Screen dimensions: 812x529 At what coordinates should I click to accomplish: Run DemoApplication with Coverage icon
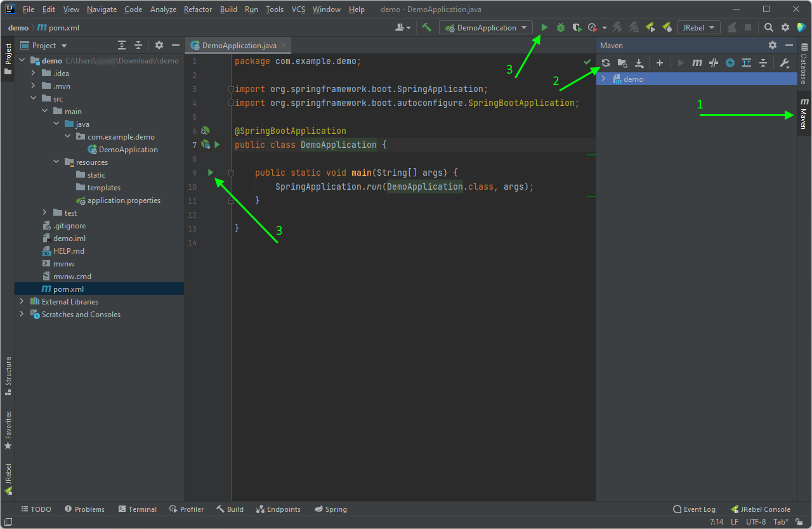[577, 27]
